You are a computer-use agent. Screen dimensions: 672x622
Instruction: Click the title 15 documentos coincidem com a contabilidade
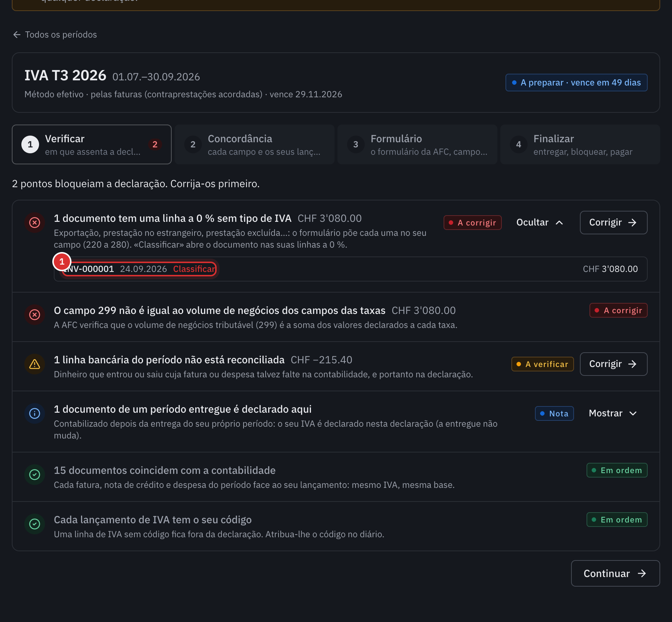165,470
